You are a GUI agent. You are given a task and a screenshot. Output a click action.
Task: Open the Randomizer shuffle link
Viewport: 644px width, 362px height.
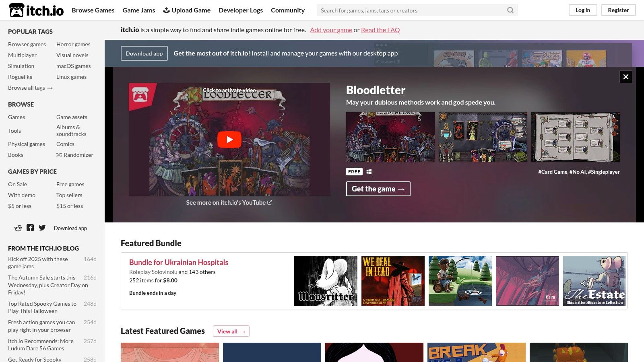75,155
